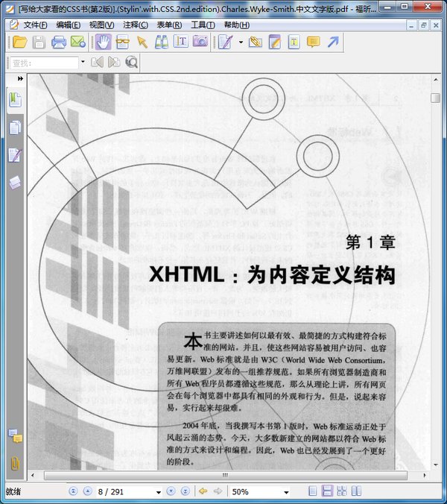The height and width of the screenshot is (504, 447).
Task: Open the Attachments paperclip panel
Action: click(x=15, y=464)
